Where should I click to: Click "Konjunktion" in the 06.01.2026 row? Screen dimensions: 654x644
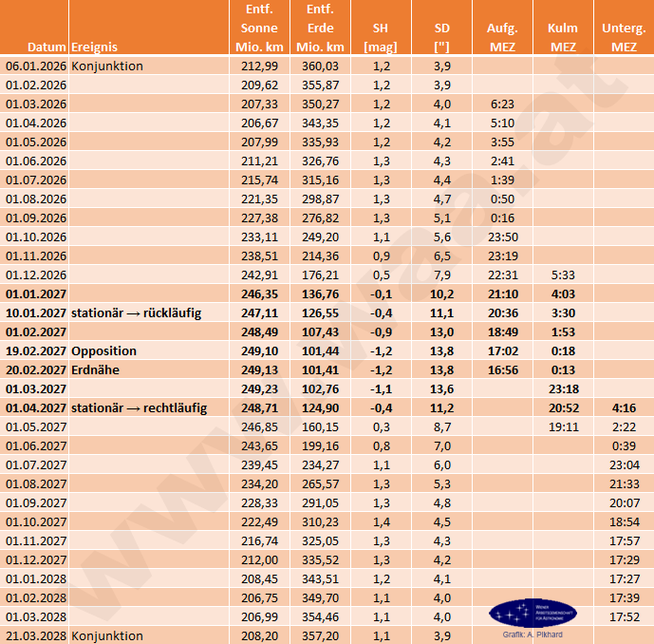(107, 66)
